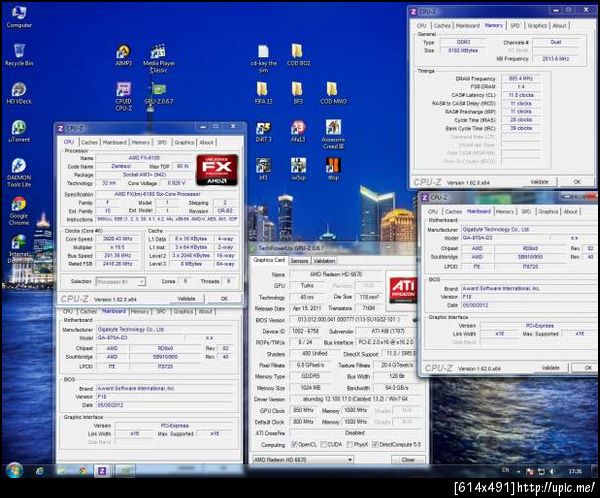
Task: Switch to Chrome on the taskbar
Action: coord(83,471)
